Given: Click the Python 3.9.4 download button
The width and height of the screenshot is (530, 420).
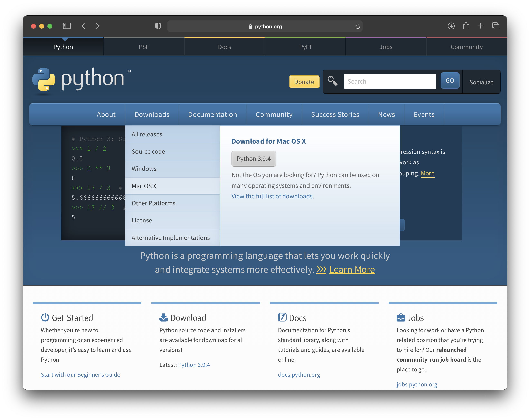Looking at the screenshot, I should click(253, 159).
